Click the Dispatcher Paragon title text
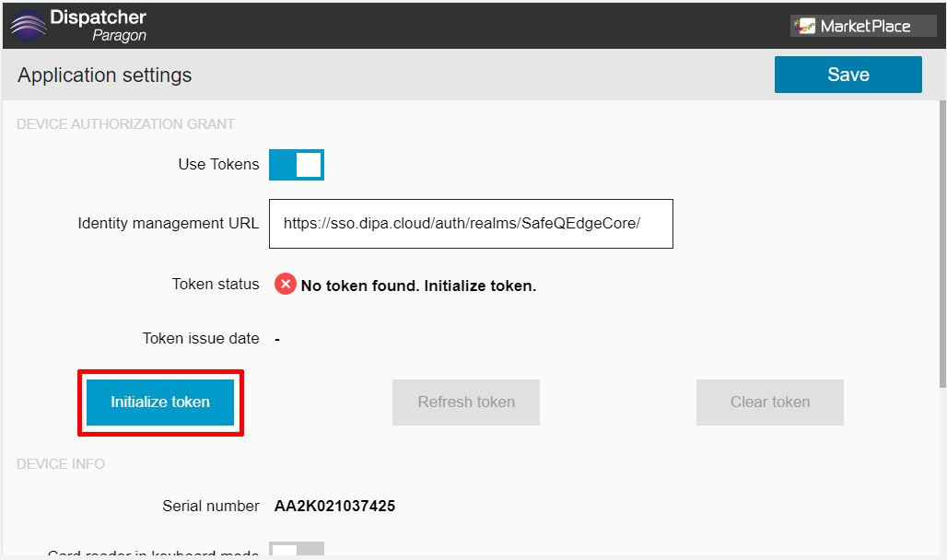Screen dimensions: 947x560 [x=98, y=26]
